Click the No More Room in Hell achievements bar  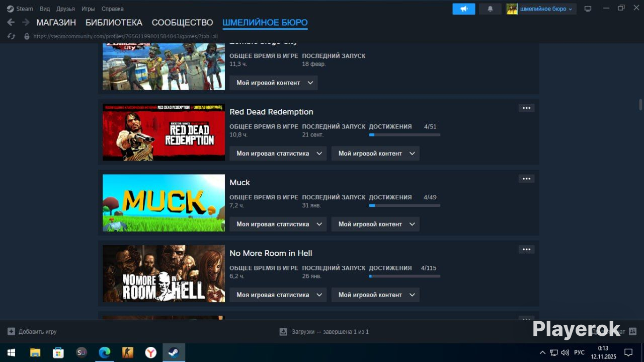[x=405, y=276]
